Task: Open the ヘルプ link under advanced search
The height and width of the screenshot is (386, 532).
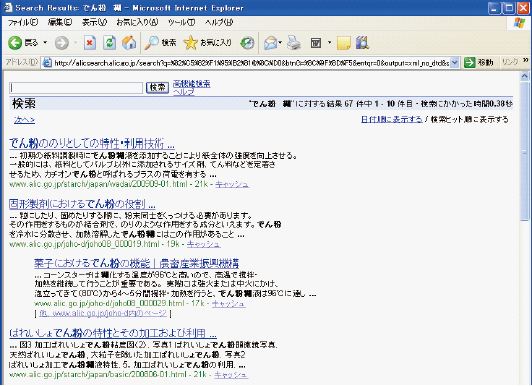Action: click(x=184, y=92)
